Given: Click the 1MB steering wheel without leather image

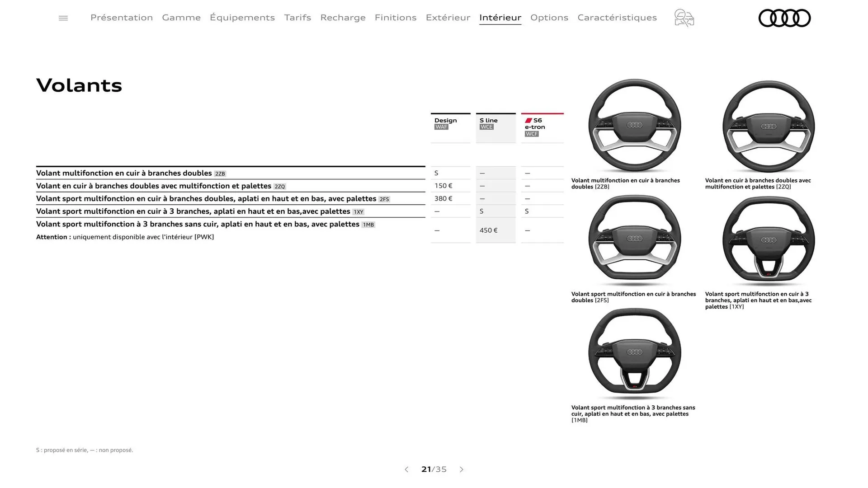Looking at the screenshot, I should (635, 353).
